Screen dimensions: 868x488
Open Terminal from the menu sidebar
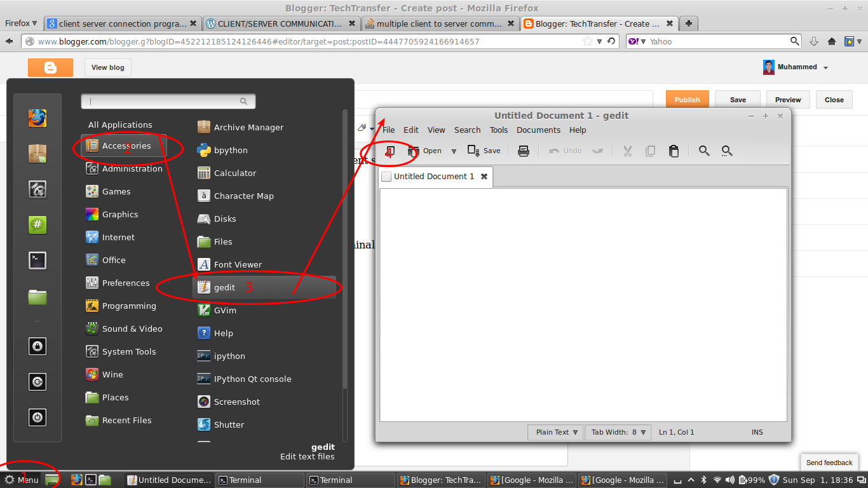coord(37,260)
